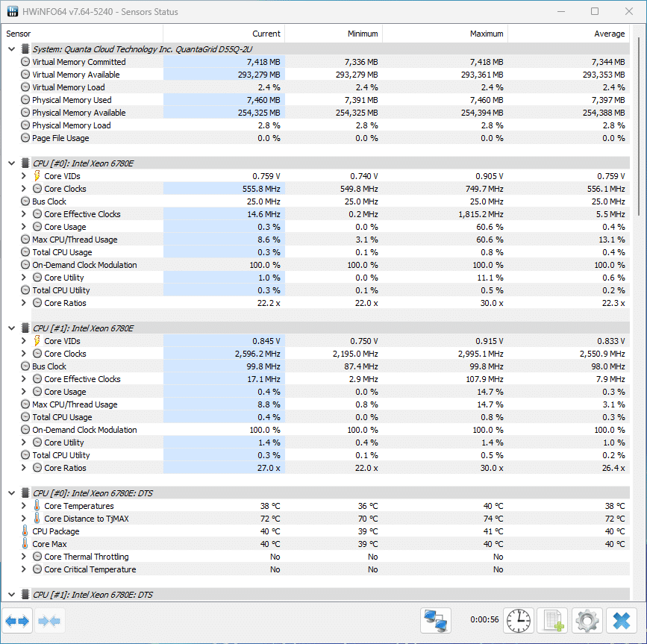Image resolution: width=647 pixels, height=644 pixels.
Task: Click thermometer icon beside CPU Package
Action: coord(25,531)
